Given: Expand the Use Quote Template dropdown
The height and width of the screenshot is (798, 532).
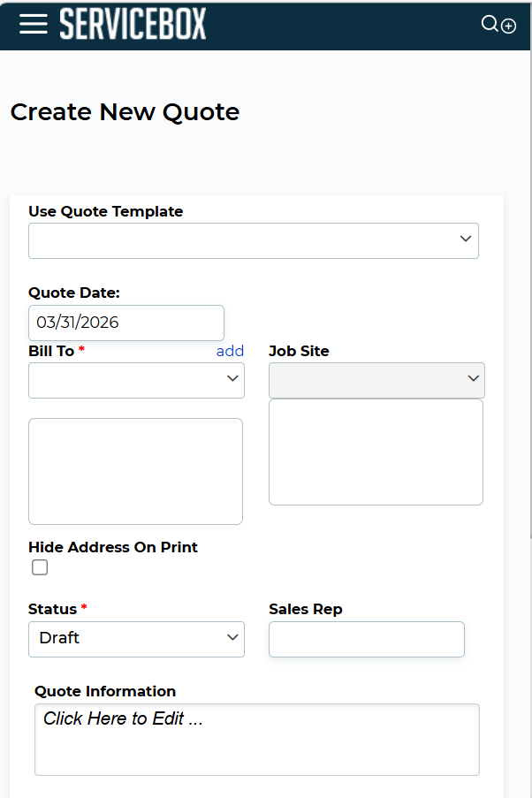Looking at the screenshot, I should pos(254,240).
